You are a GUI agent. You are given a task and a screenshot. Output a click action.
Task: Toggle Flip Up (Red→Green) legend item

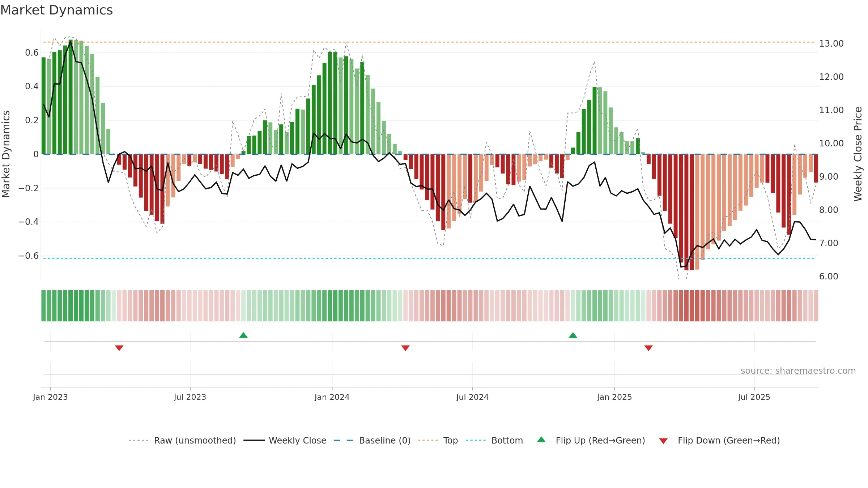click(x=591, y=440)
